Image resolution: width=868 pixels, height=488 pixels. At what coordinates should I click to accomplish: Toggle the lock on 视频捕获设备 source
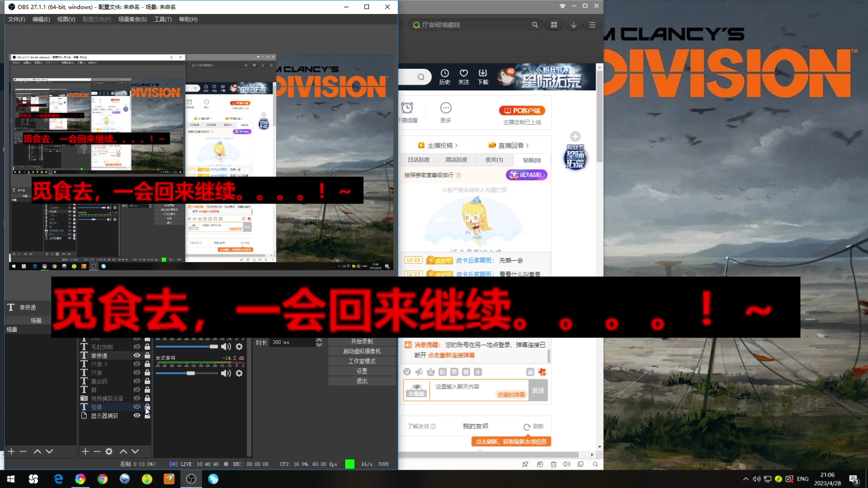[x=147, y=398]
